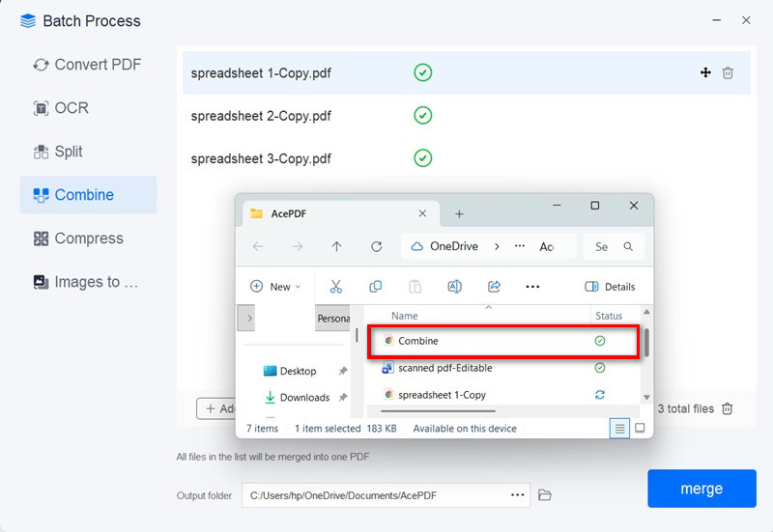Switch Explorer to large thumbnails view

pos(640,428)
